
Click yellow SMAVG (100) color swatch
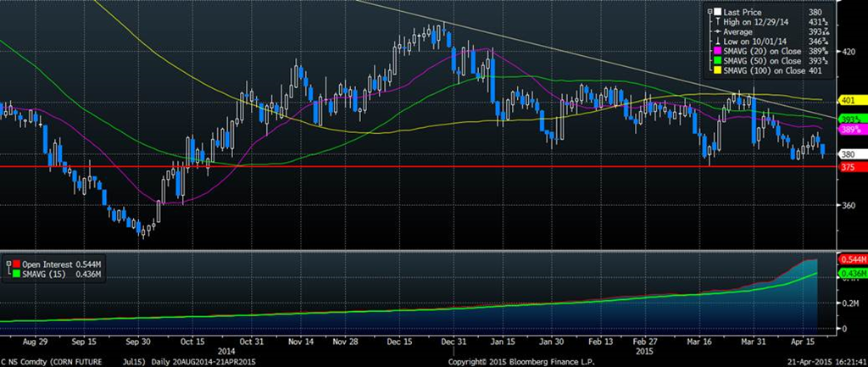pos(717,71)
